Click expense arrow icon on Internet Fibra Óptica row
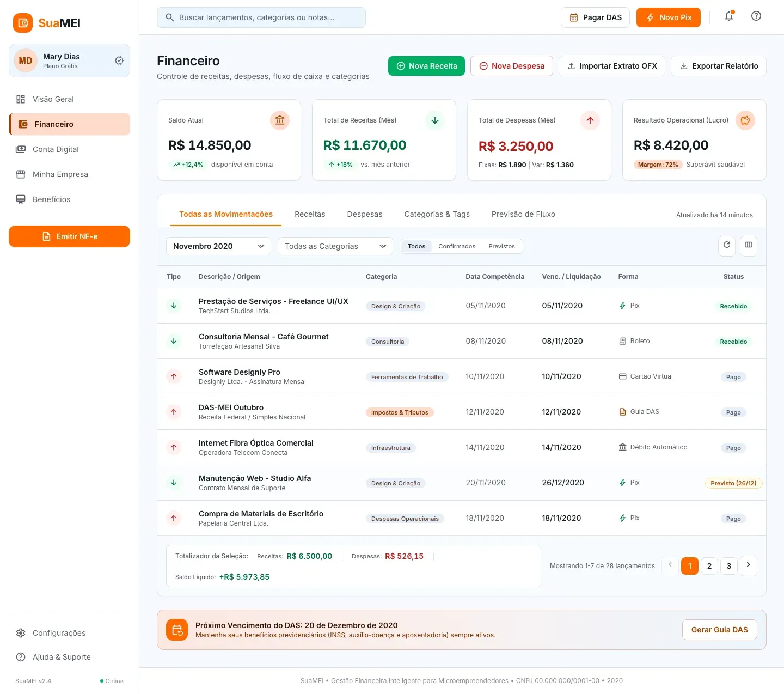 click(x=174, y=447)
